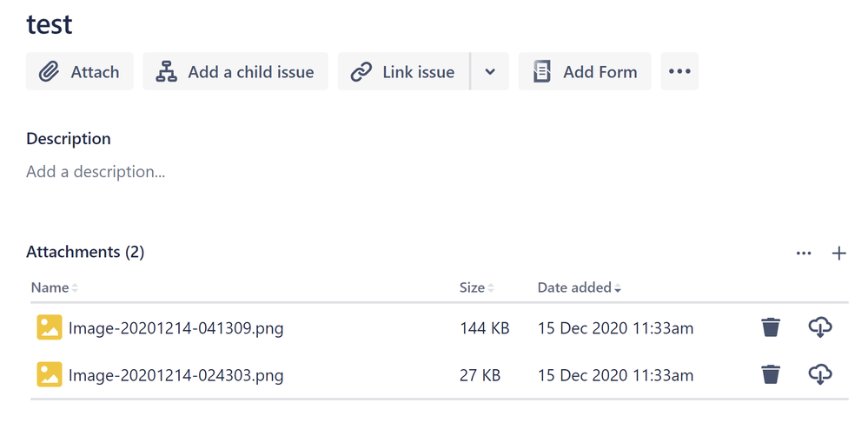Screen dimensions: 868x429
Task: Sort attachments by Date added column
Action: (x=579, y=287)
